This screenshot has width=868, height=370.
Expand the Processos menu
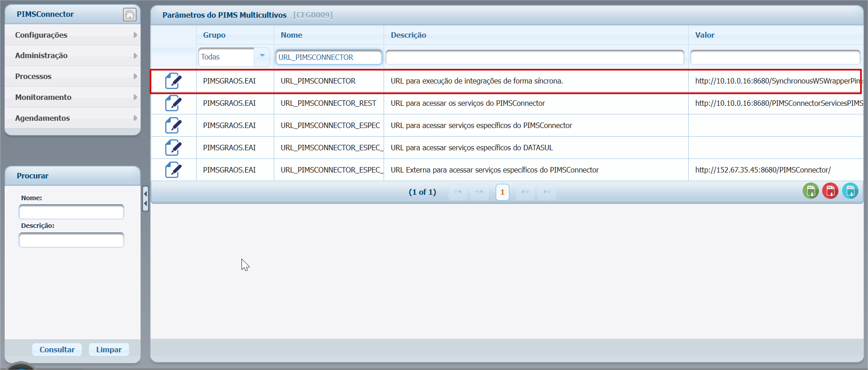point(73,76)
